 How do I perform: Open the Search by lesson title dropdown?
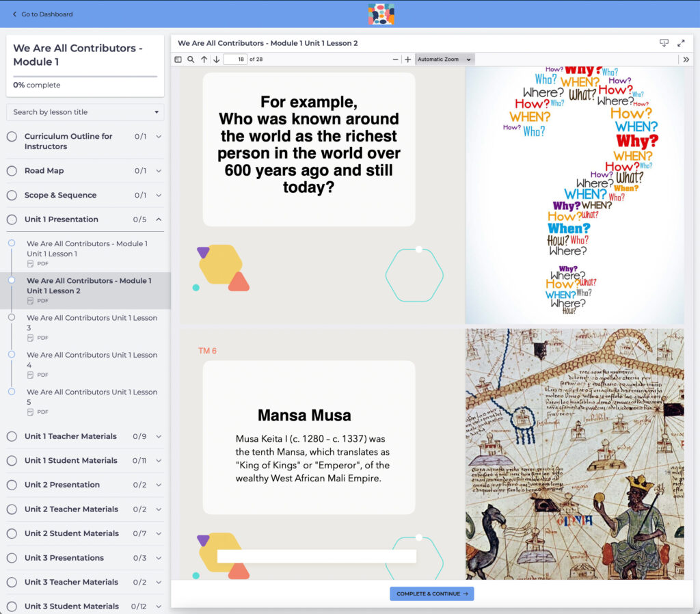coord(85,112)
